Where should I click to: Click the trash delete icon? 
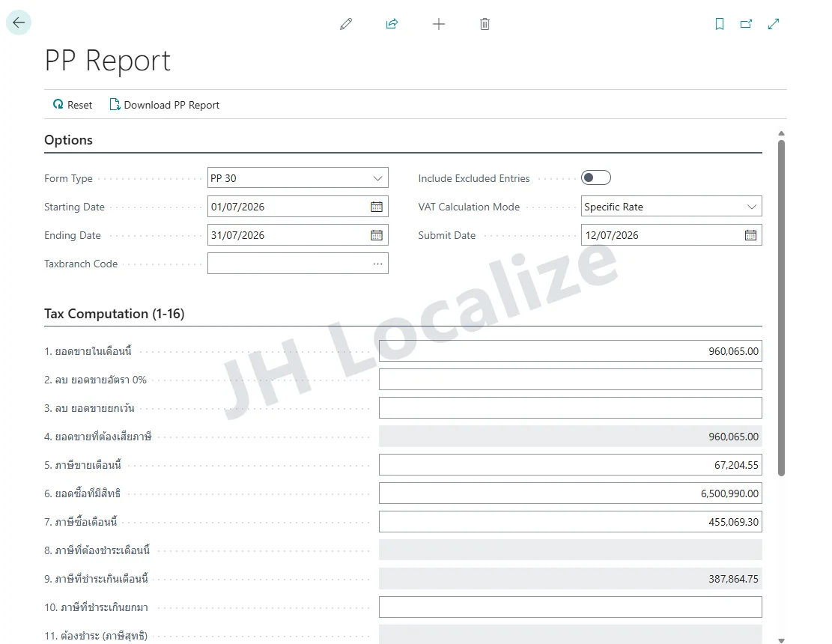pyautogui.click(x=485, y=24)
